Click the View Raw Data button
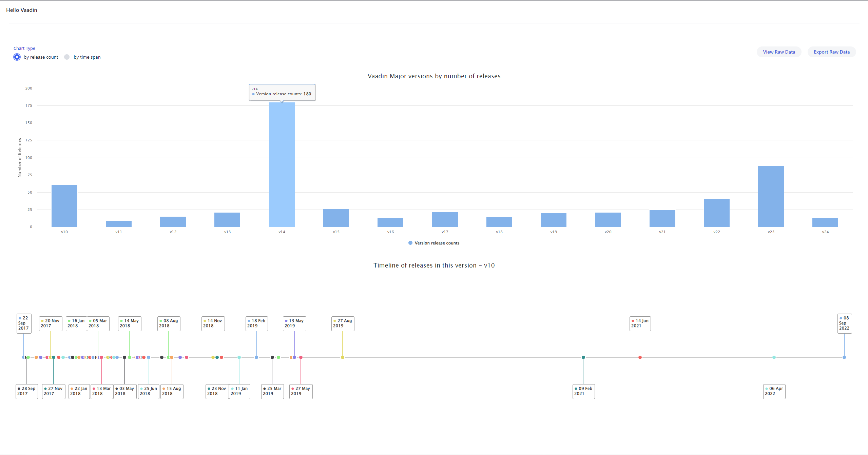The width and height of the screenshot is (868, 455). point(779,52)
